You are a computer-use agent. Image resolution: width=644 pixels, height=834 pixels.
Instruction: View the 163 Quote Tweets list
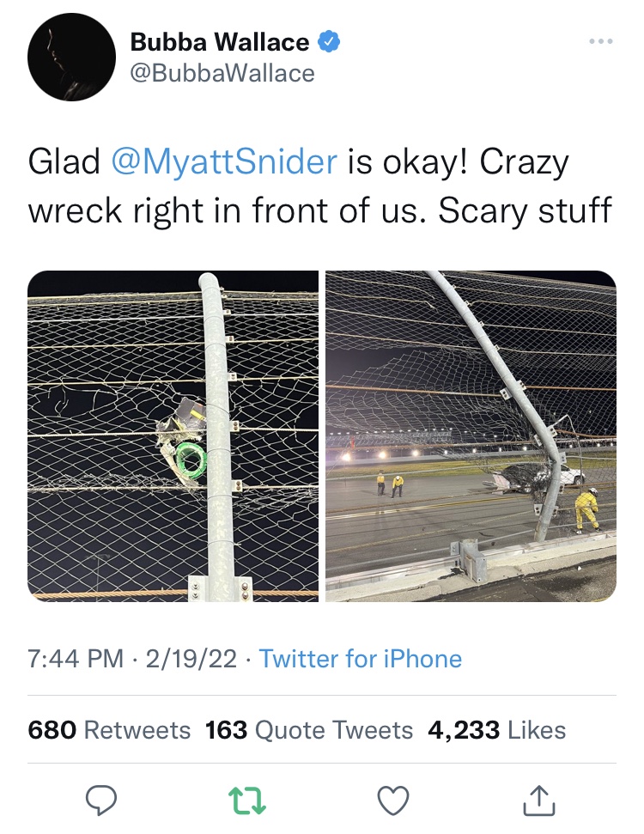point(309,730)
